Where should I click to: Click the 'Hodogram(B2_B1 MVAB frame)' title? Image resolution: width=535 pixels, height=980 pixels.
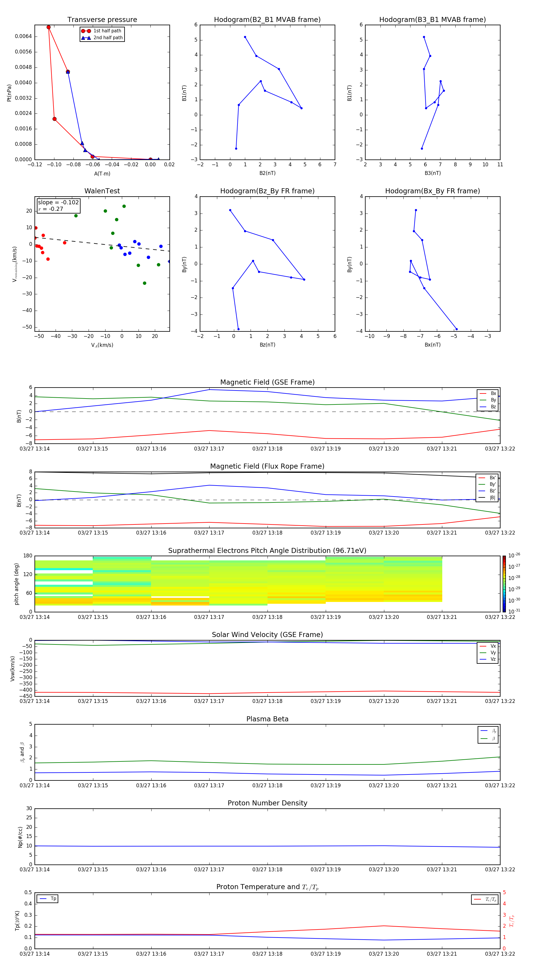[x=267, y=20]
